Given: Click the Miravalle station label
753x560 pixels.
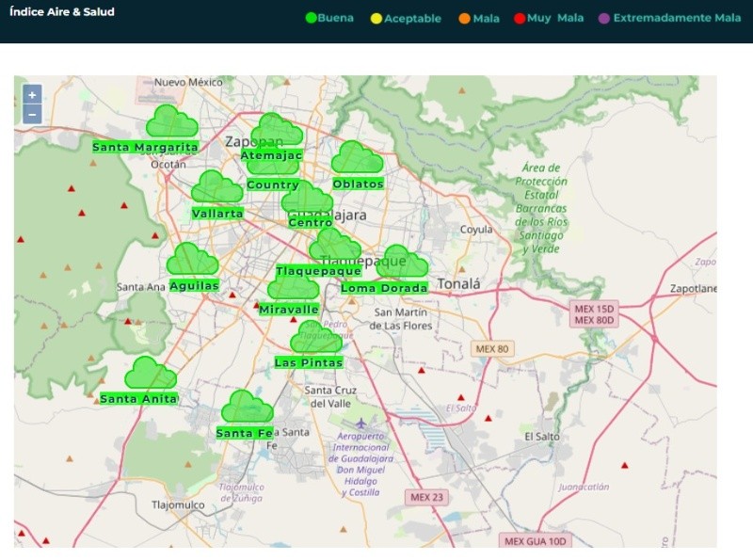Looking at the screenshot, I should click(289, 310).
